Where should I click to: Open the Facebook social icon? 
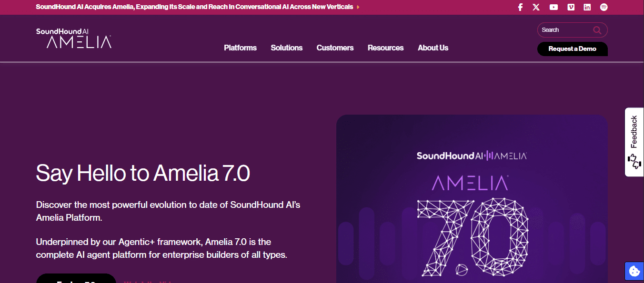521,7
